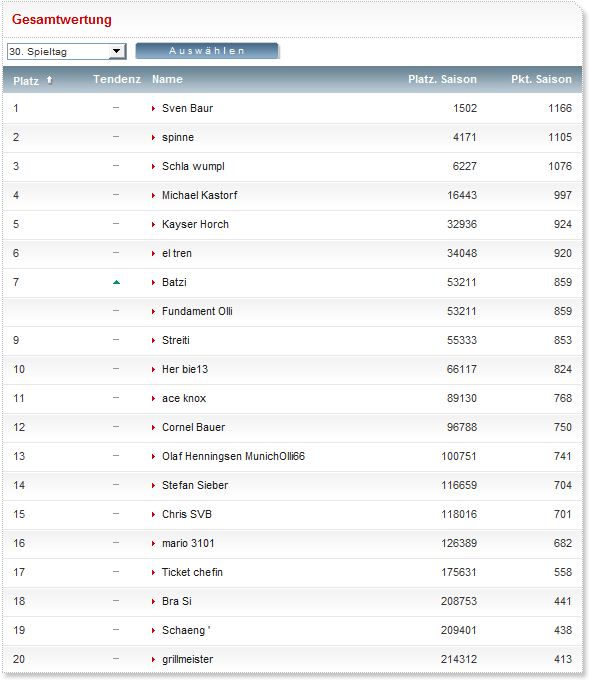Select the Kayser Horch entry
The height and width of the screenshot is (696, 589).
[x=195, y=224]
